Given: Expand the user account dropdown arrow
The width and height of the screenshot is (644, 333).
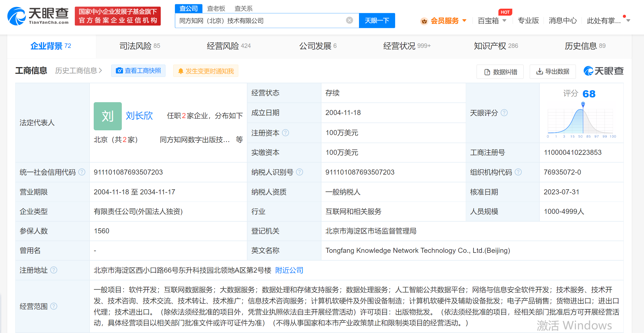Looking at the screenshot, I should point(628,21).
